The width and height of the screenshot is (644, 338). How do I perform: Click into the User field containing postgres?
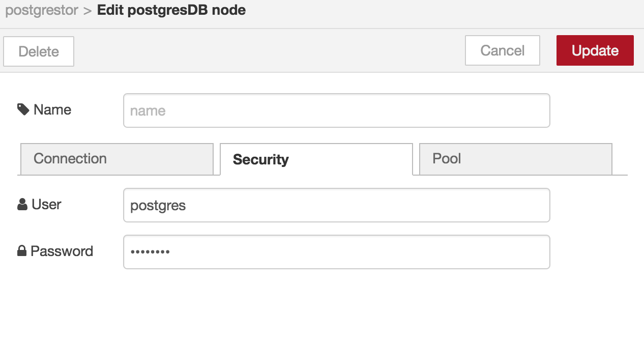tap(336, 205)
